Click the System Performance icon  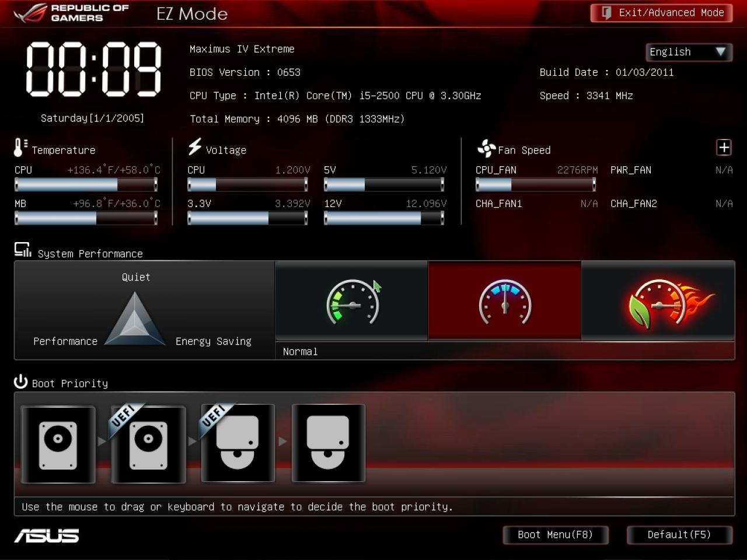[x=23, y=250]
